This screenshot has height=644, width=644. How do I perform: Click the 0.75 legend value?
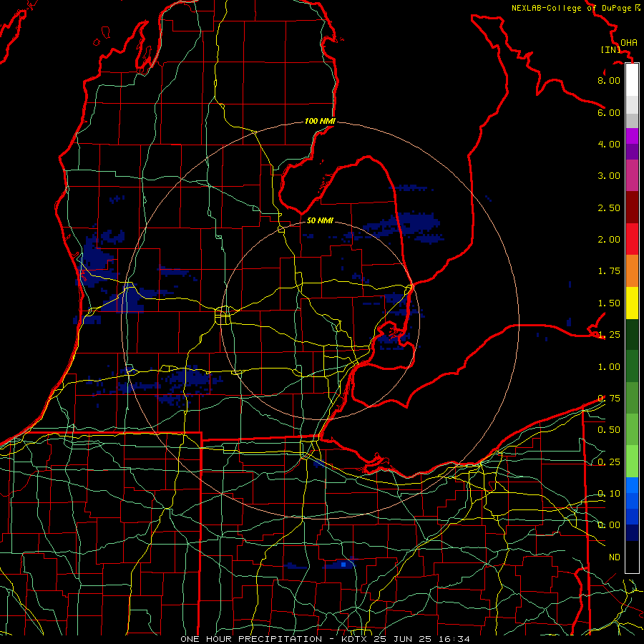(x=609, y=399)
